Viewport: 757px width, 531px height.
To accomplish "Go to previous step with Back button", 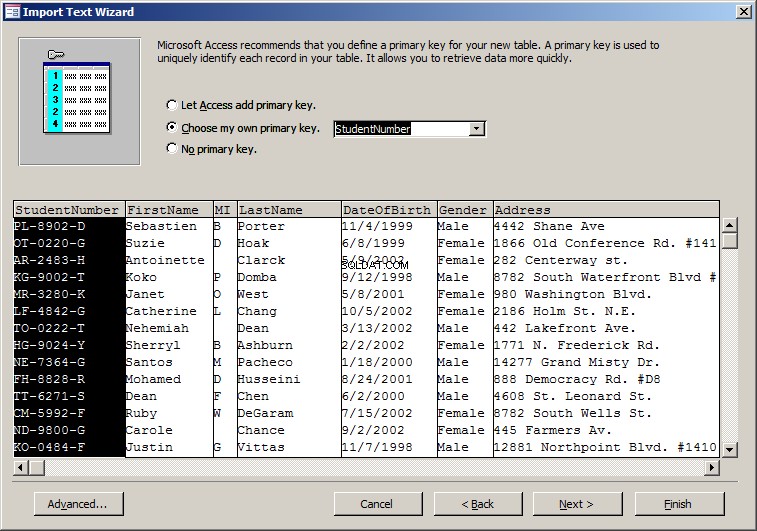I will [478, 504].
